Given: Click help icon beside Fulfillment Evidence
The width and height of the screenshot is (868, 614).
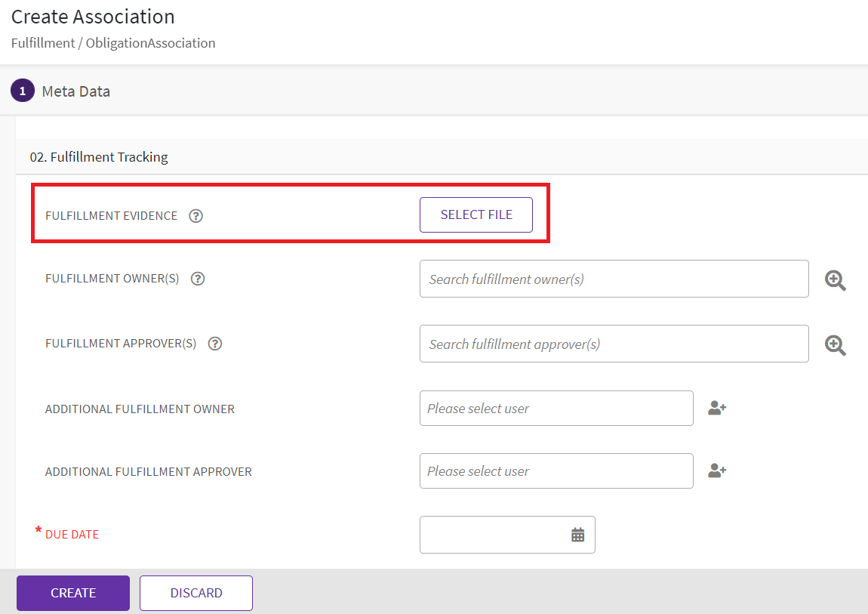Looking at the screenshot, I should [196, 216].
